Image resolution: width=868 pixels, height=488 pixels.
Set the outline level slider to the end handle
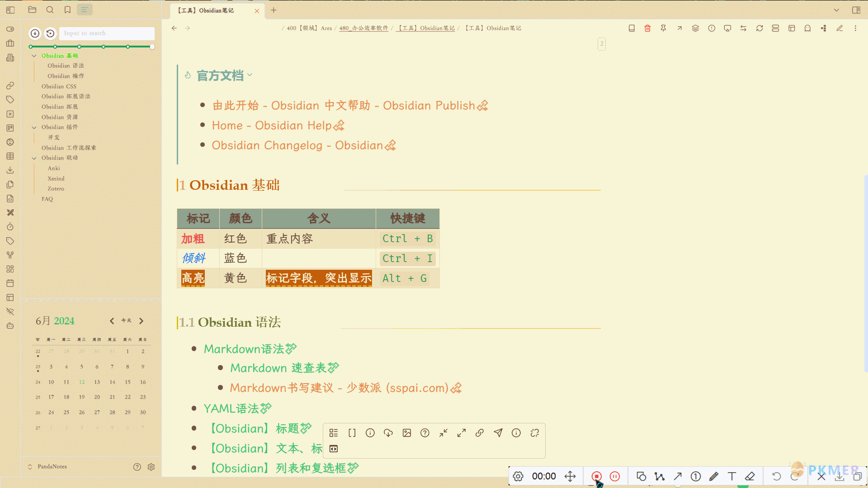tap(152, 47)
